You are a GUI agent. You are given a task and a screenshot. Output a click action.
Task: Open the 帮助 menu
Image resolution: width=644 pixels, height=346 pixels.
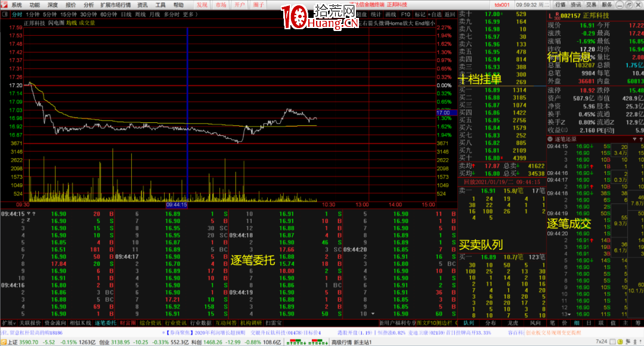178,5
